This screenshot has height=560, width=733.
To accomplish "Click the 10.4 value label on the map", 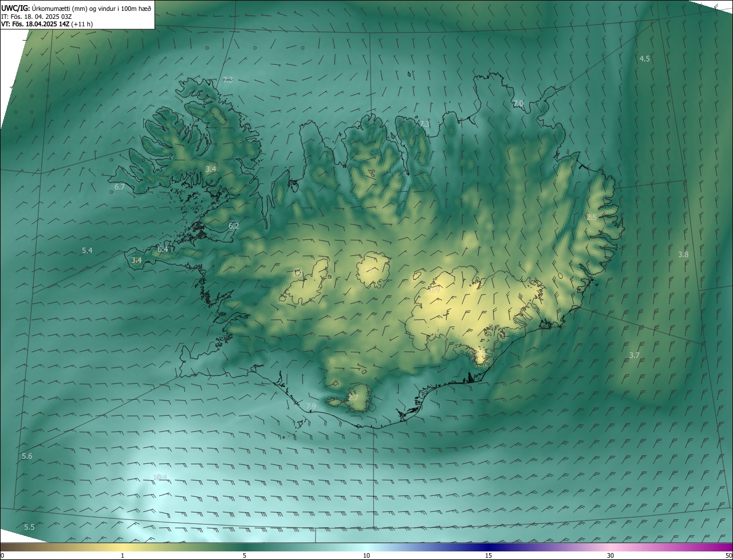I will click(x=160, y=478).
